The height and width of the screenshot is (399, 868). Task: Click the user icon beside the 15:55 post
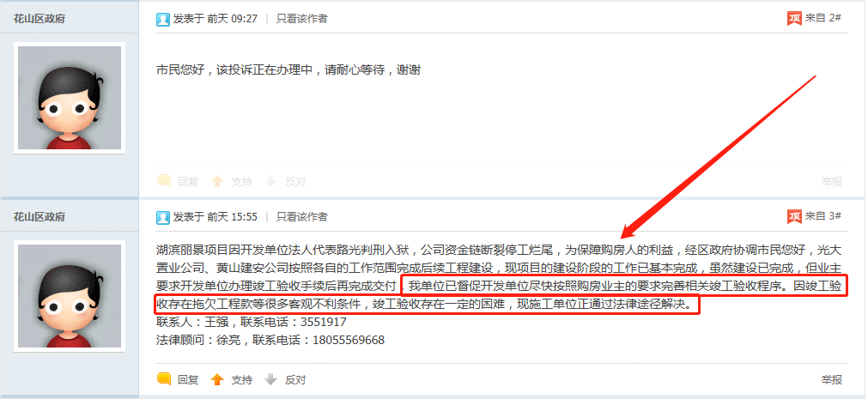coord(163,217)
